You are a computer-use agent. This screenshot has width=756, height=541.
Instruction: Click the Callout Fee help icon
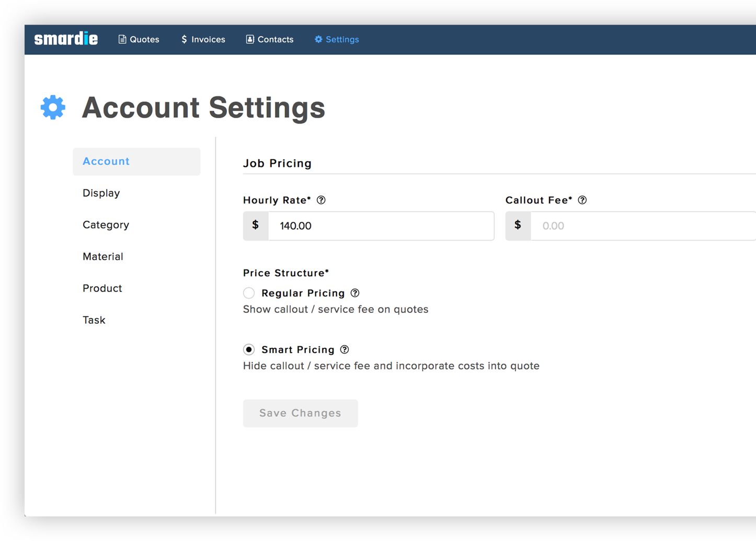(x=582, y=200)
